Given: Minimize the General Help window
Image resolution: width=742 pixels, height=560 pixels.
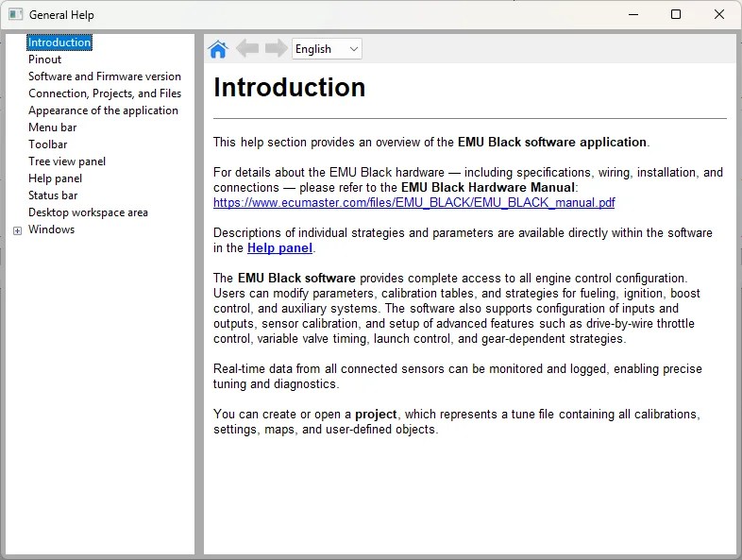Looking at the screenshot, I should tap(633, 15).
